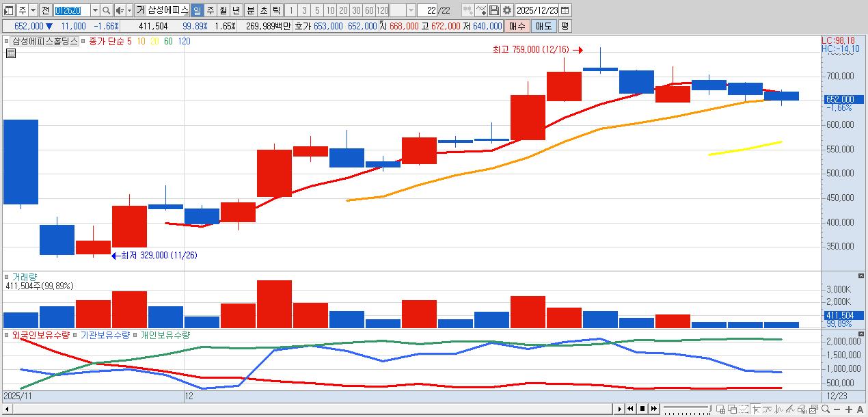Screen dimensions: 868x417
Task: Click the crosshair cursor tool icon
Action: (x=757, y=409)
